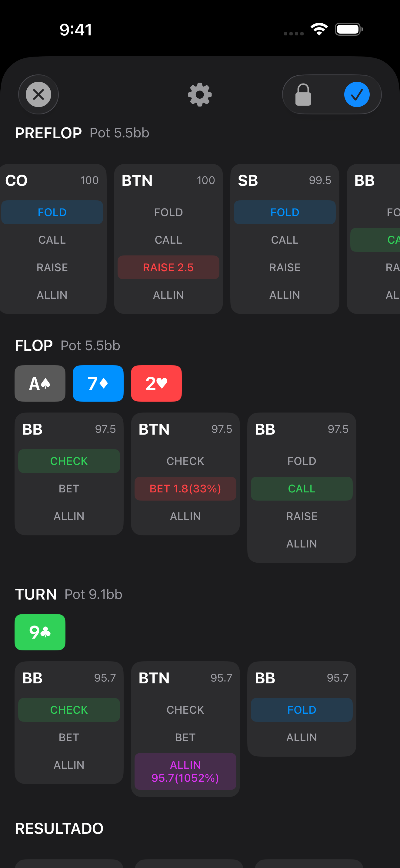Select the Ace of spades flop card
The height and width of the screenshot is (868, 400).
40,383
